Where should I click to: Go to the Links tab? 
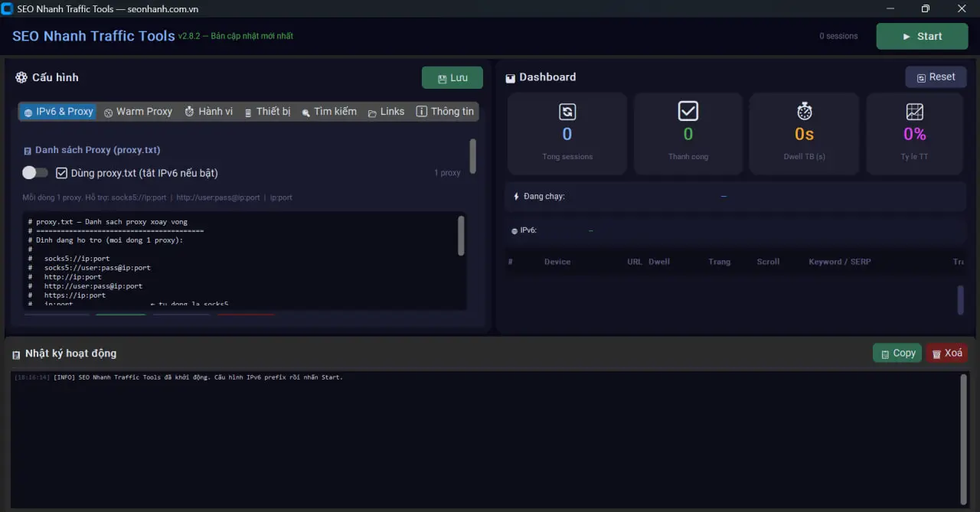click(386, 112)
